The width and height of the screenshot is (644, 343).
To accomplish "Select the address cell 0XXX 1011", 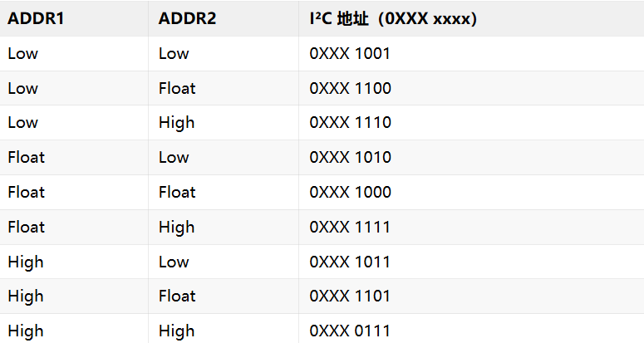I will (350, 262).
